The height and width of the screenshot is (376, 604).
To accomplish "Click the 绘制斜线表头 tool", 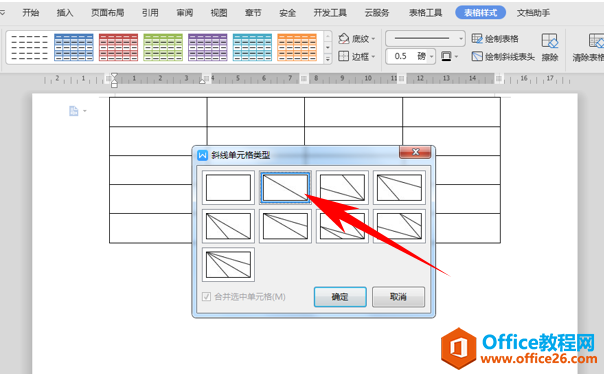I will click(503, 57).
